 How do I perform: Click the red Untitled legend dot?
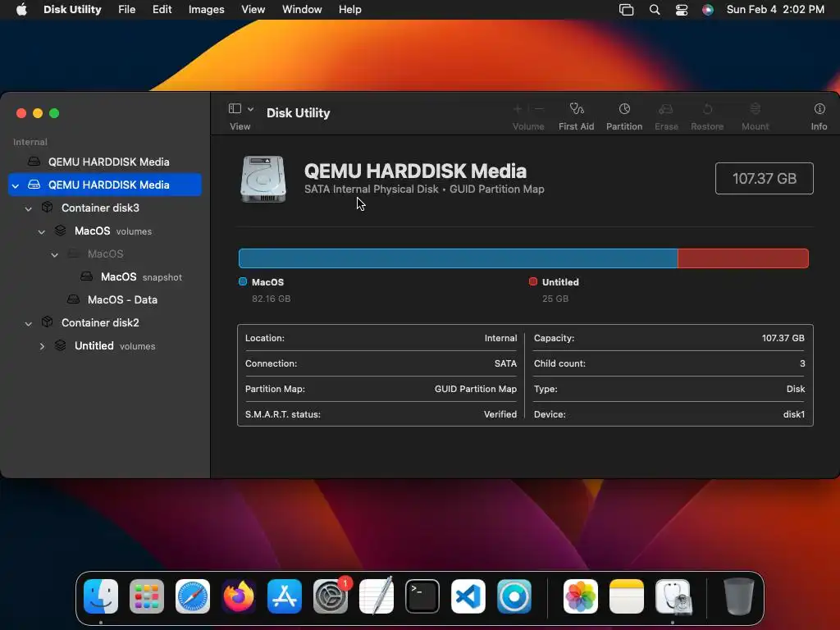pos(533,282)
